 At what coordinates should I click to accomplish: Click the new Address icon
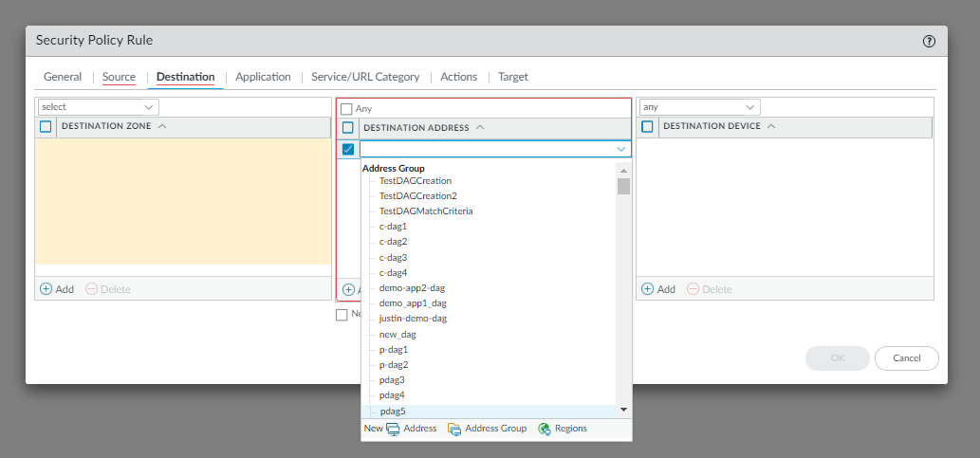[393, 429]
